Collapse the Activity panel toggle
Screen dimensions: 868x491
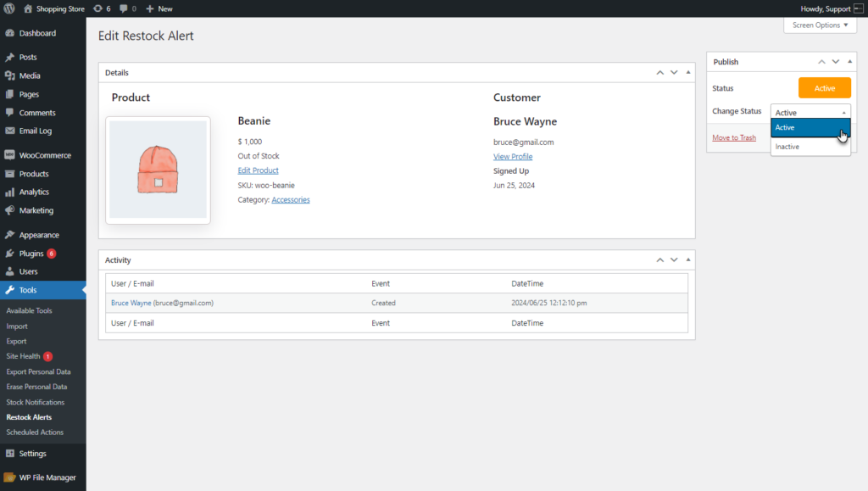(x=688, y=259)
